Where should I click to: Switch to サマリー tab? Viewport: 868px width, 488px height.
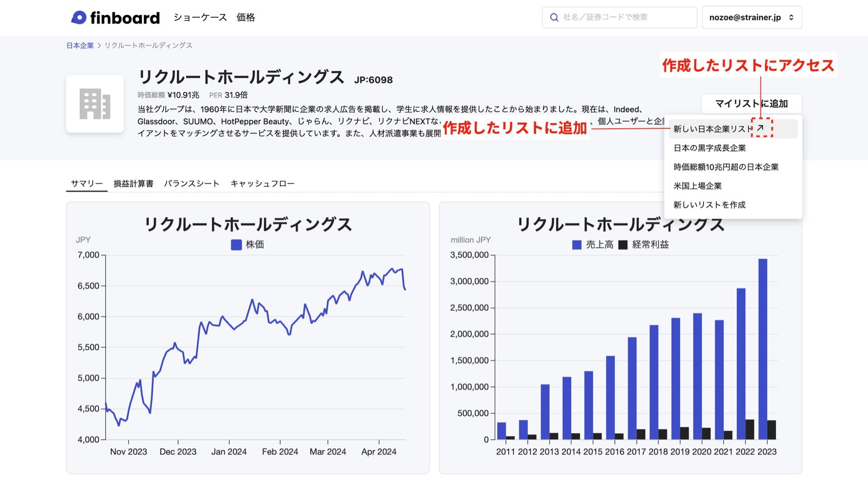pyautogui.click(x=87, y=183)
